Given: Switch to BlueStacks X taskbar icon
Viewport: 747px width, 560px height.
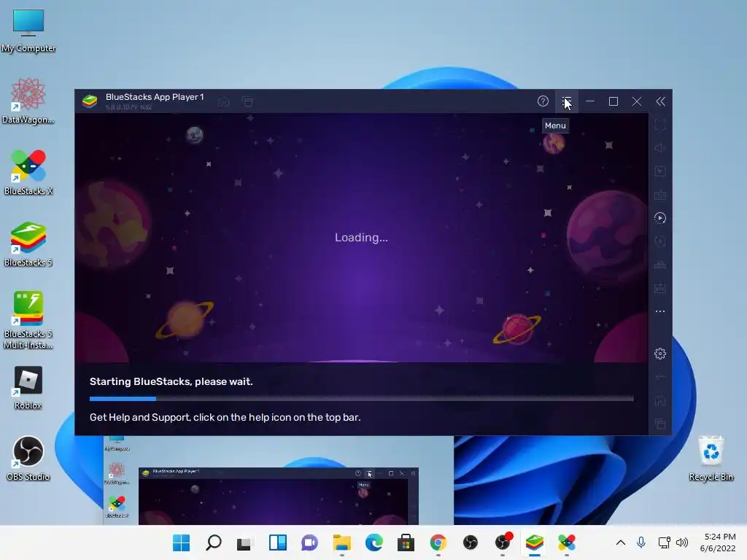Looking at the screenshot, I should [566, 542].
